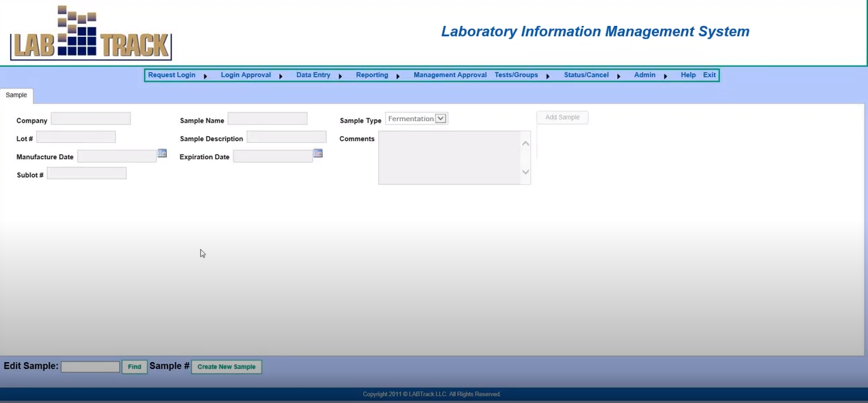This screenshot has height=403, width=868.
Task: Click the down arrow on the Comments scrollbar
Action: [525, 172]
